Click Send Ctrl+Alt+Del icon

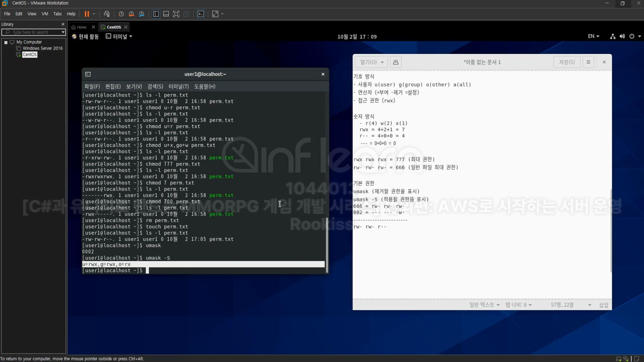tap(107, 14)
